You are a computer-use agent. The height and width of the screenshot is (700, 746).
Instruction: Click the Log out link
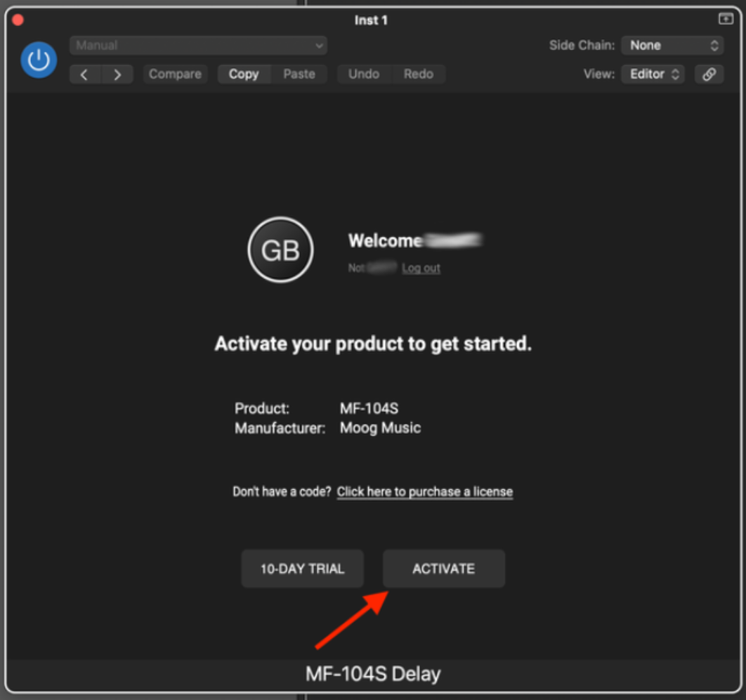click(x=421, y=268)
